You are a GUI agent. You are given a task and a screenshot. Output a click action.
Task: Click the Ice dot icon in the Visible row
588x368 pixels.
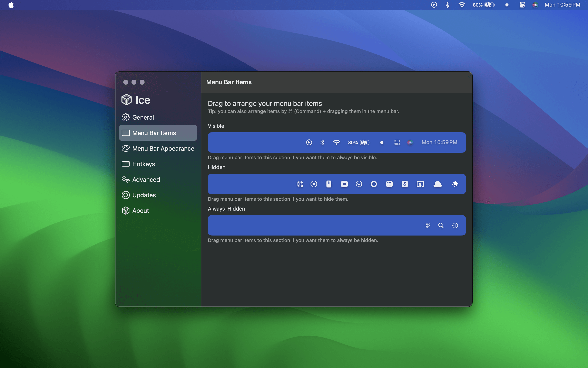[x=382, y=143]
